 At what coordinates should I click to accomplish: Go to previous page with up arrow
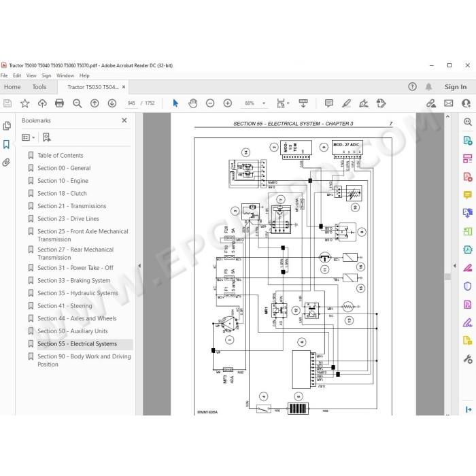tap(95, 103)
